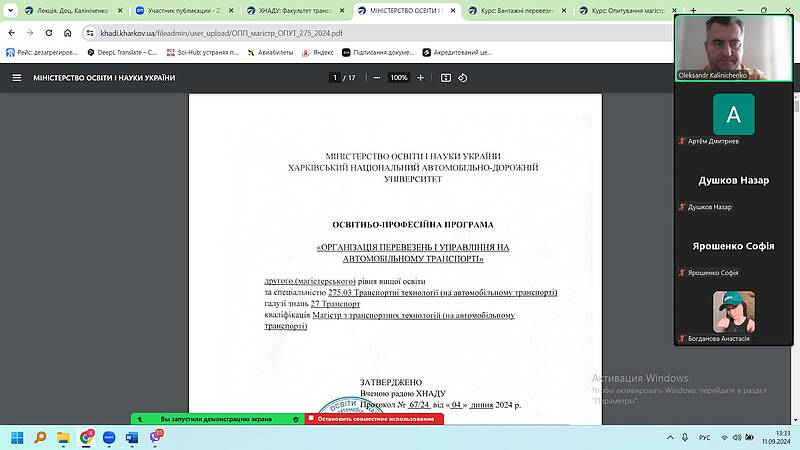Open a new browser tab

pos(693,10)
